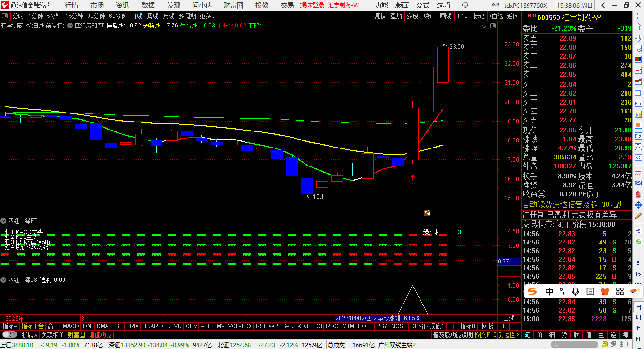Toggle the switch at bottom-left corner
This screenshot has width=644, height=349.
pyautogui.click(x=9, y=335)
